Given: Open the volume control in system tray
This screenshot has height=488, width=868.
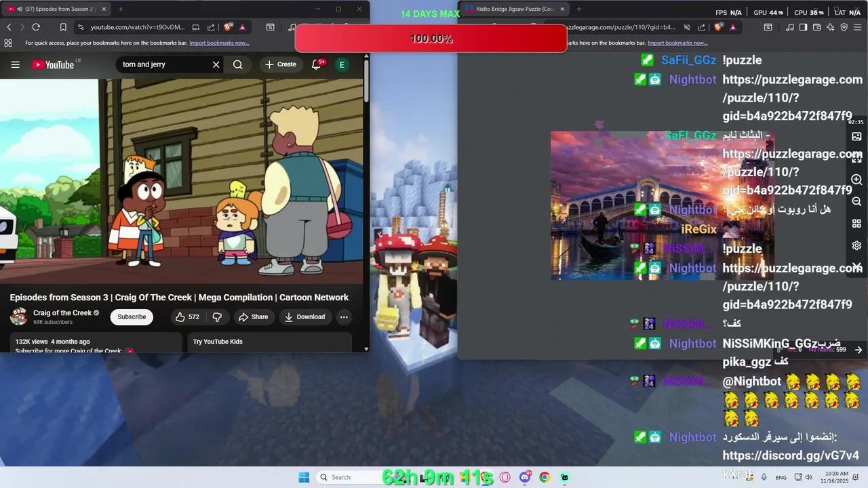Looking at the screenshot, I should [808, 477].
